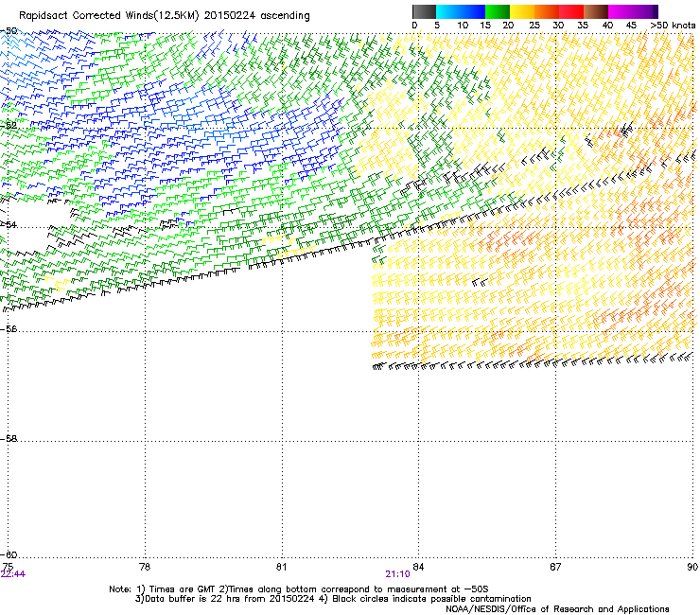
Task: Click the cyan 5-10 knots legend swatch
Action: [x=448, y=11]
